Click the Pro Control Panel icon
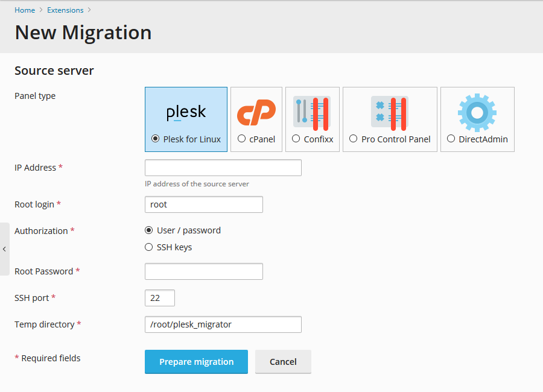This screenshot has height=392, width=543. coord(389,113)
